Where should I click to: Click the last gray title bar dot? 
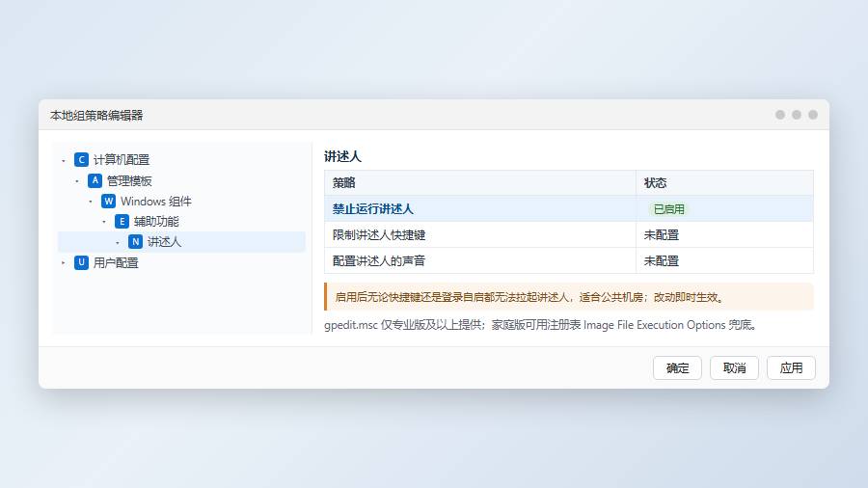813,115
